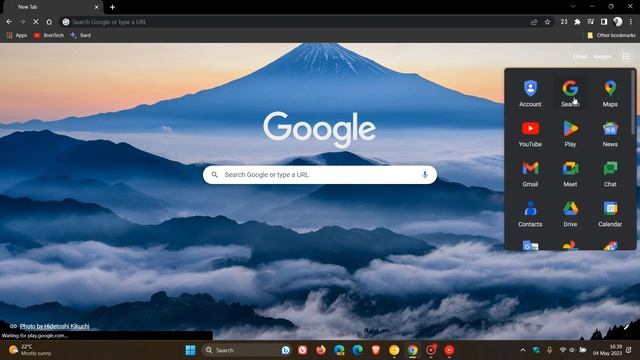Image resolution: width=640 pixels, height=360 pixels.
Task: Click the customize Chrome pencil icon
Action: [x=627, y=327]
